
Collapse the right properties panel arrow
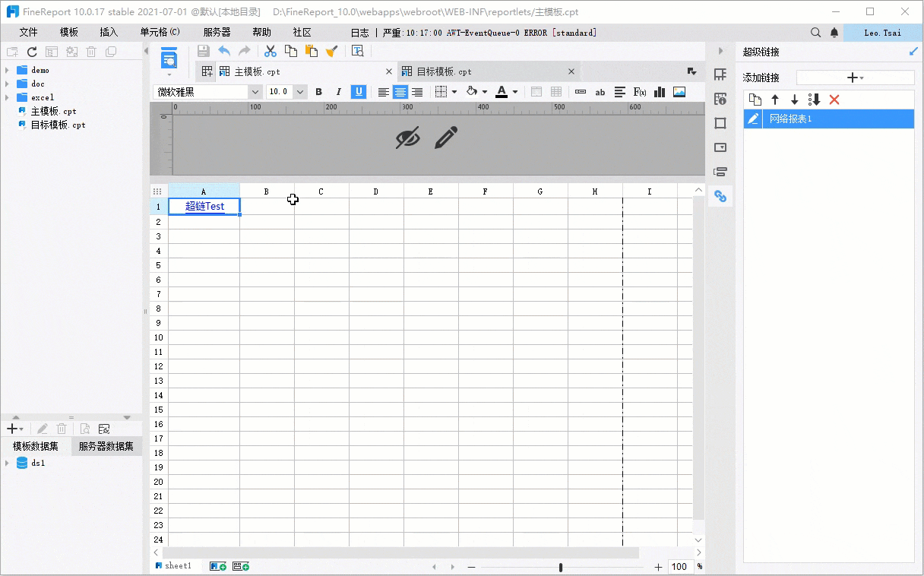coord(720,51)
